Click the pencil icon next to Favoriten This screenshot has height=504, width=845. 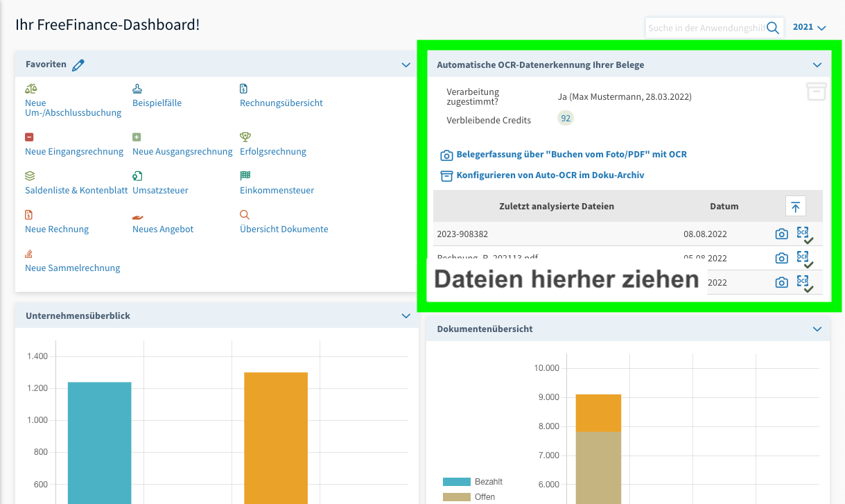pyautogui.click(x=78, y=65)
